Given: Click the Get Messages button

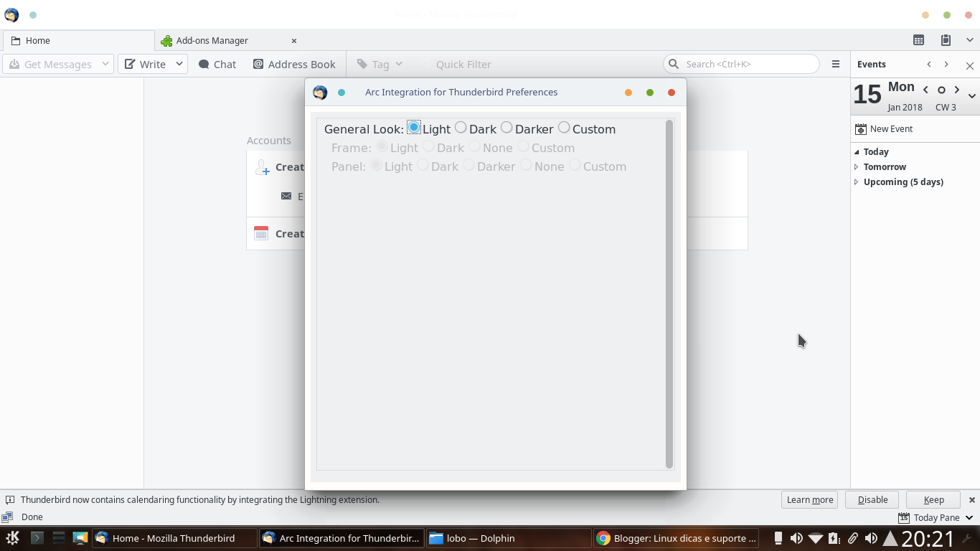Looking at the screenshot, I should click(x=50, y=64).
